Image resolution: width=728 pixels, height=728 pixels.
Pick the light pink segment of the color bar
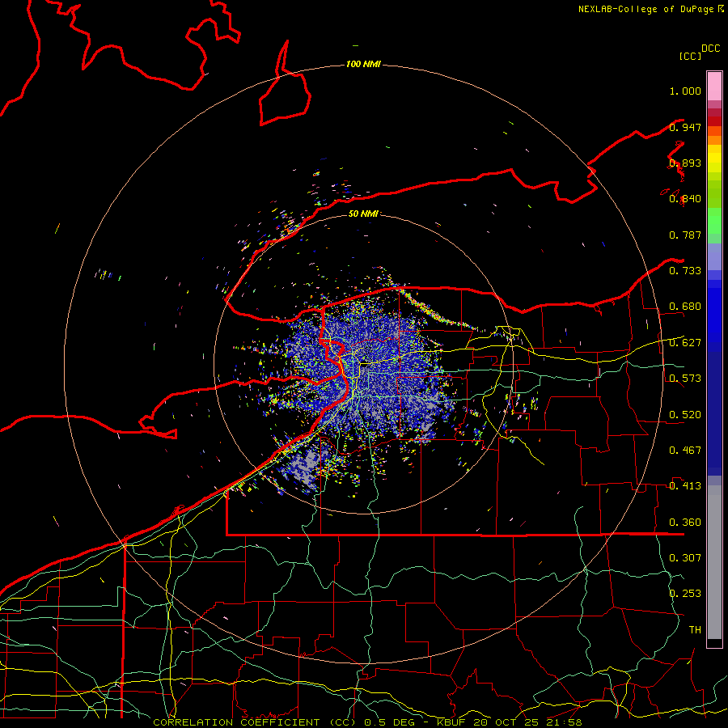(714, 87)
